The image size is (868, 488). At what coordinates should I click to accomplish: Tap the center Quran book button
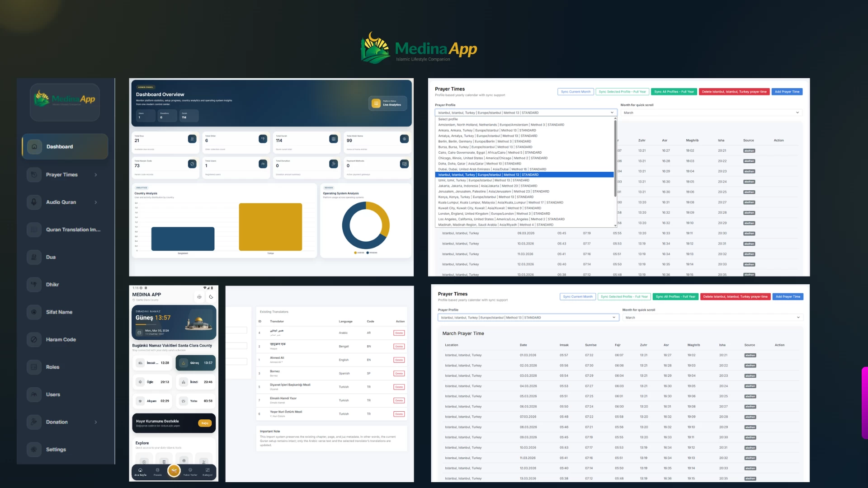click(x=174, y=471)
